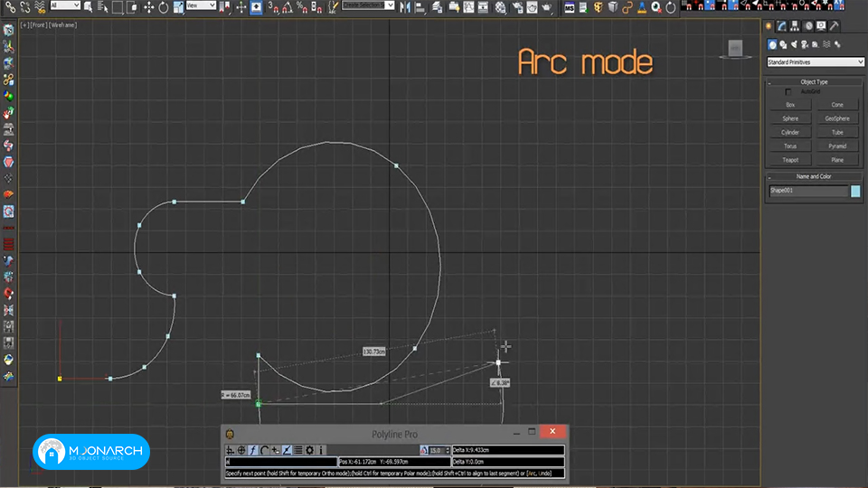Click the Torus primitive button
Screen dimensions: 868x488
coord(790,146)
